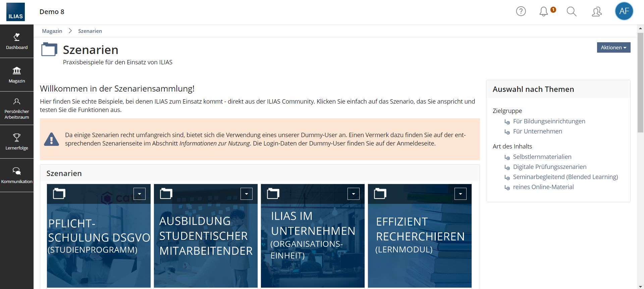Open the notifications bell icon
Screen dimensions: 644x289
pyautogui.click(x=544, y=12)
